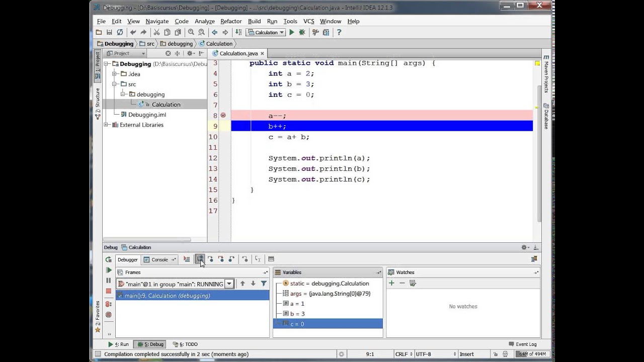Click the Open folder toolbar icon
Image resolution: width=644 pixels, height=362 pixels.
pos(99,32)
